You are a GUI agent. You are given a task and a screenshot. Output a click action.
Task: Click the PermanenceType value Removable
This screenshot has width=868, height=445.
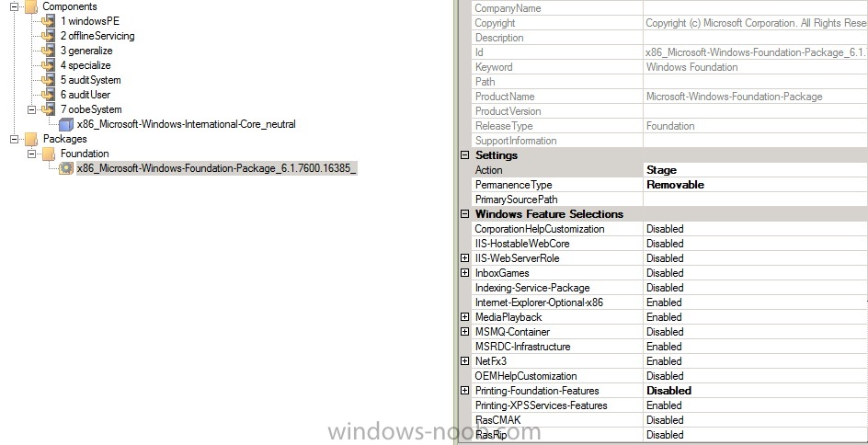pos(755,185)
